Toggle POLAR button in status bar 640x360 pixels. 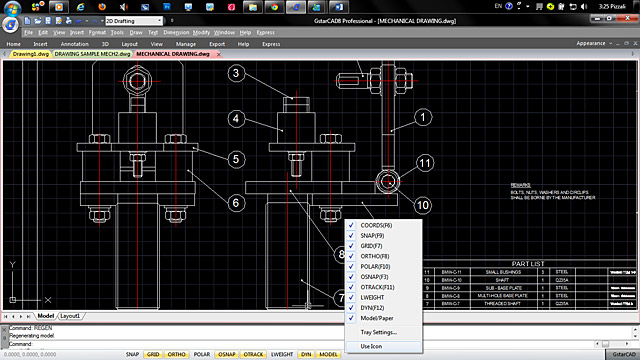coord(202,354)
